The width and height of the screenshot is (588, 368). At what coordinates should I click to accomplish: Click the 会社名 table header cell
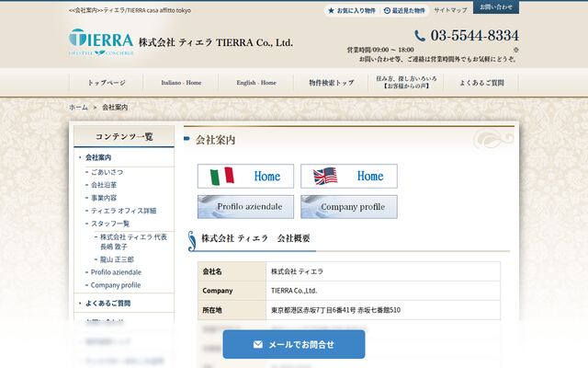(232, 271)
